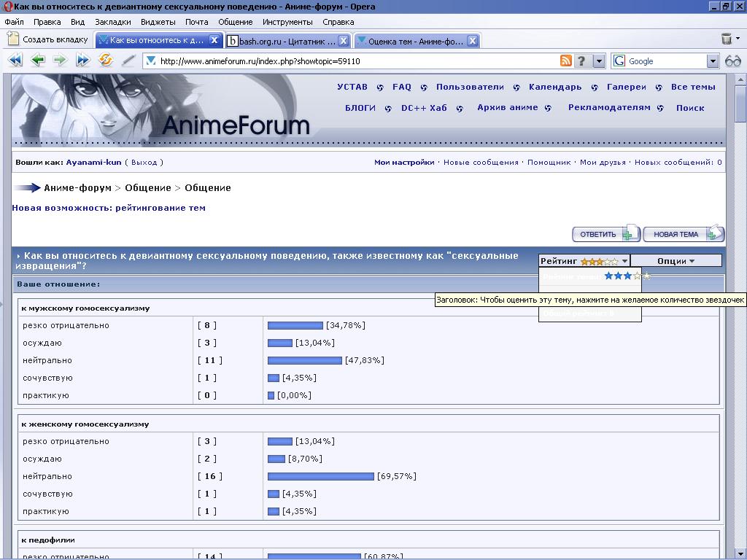
Task: Open the Виджеты menu
Action: (158, 22)
